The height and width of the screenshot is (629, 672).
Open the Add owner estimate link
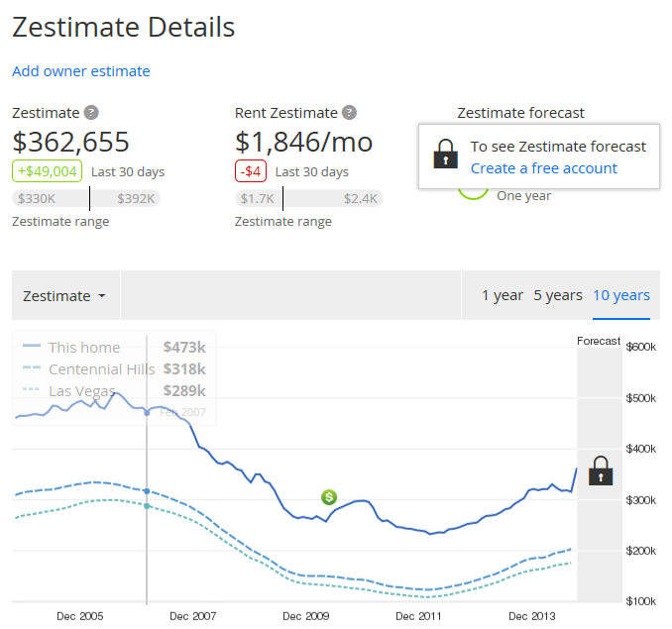point(81,71)
